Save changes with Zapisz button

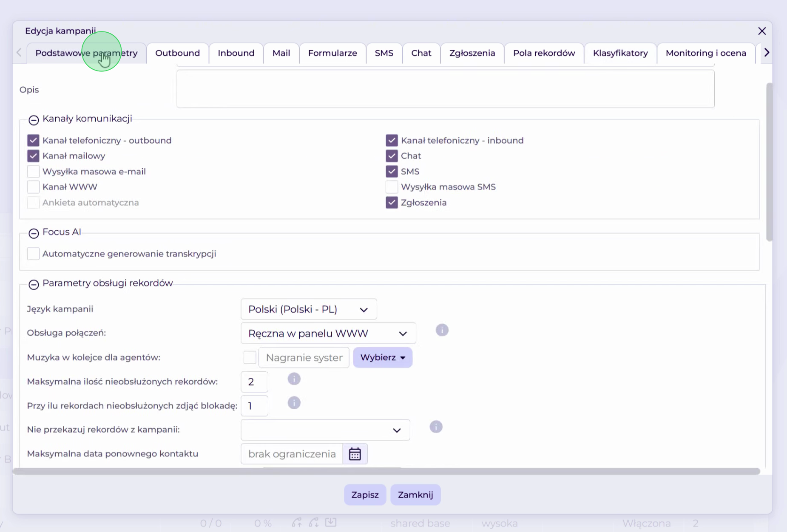(365, 495)
